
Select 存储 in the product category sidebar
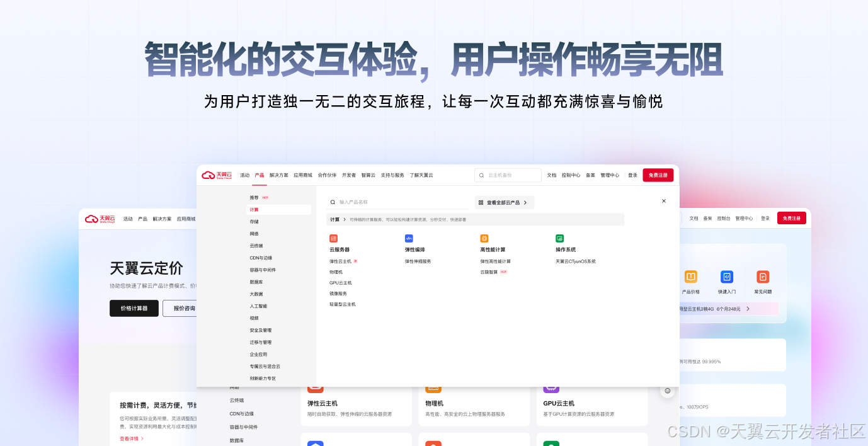[254, 222]
